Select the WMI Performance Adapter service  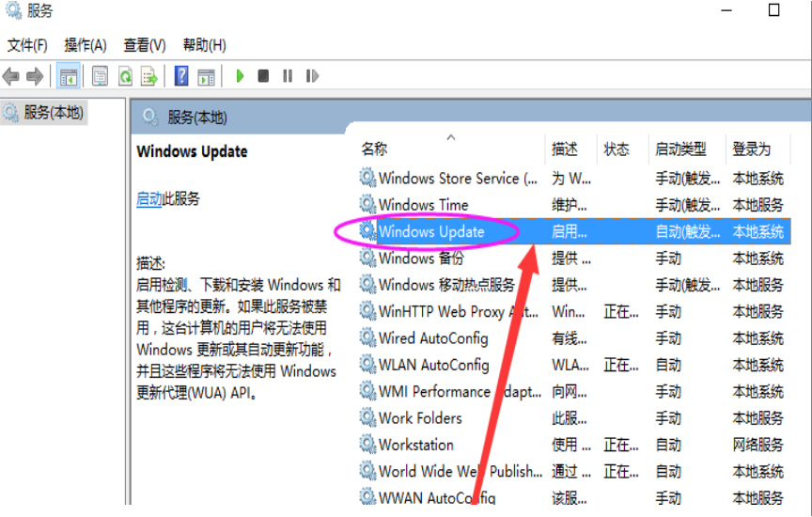574,392
